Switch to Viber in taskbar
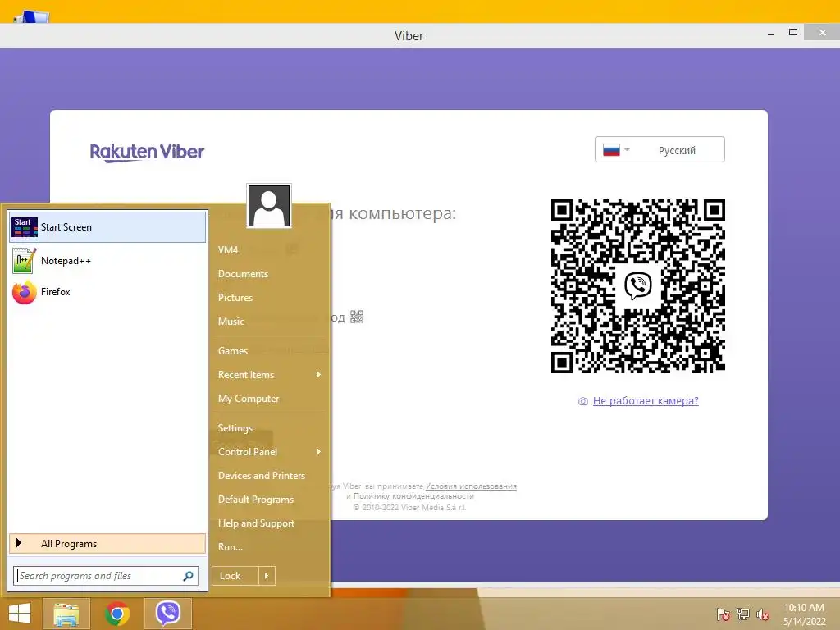 (x=168, y=614)
